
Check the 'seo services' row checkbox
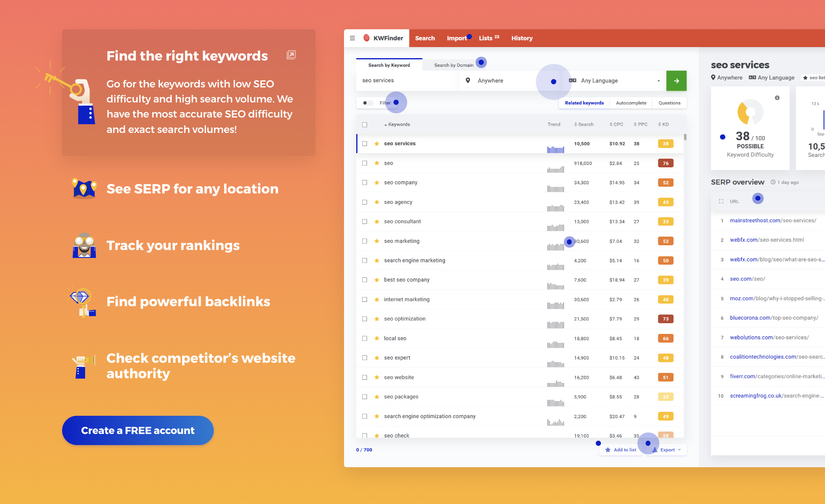point(365,144)
